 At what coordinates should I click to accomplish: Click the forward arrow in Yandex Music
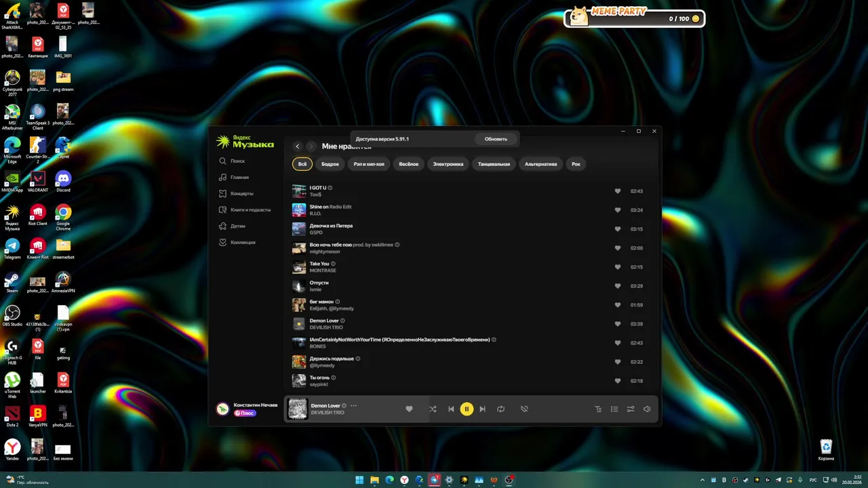click(x=311, y=146)
